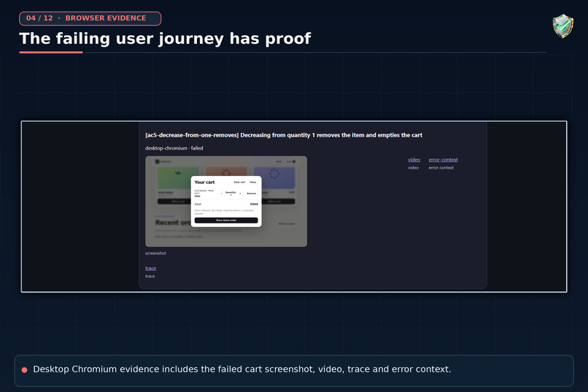The image size is (588, 392).
Task: Click the ac5-decrease-from-one-removes test title
Action: point(284,135)
